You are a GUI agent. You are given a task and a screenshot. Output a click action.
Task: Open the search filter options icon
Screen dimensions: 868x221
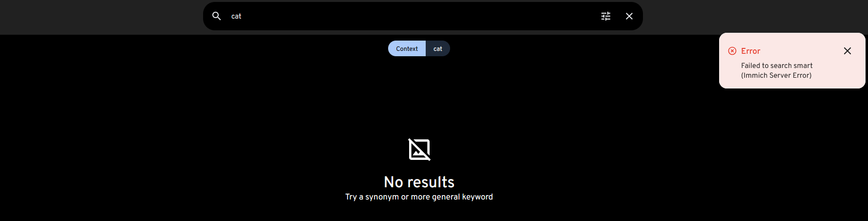coord(606,16)
